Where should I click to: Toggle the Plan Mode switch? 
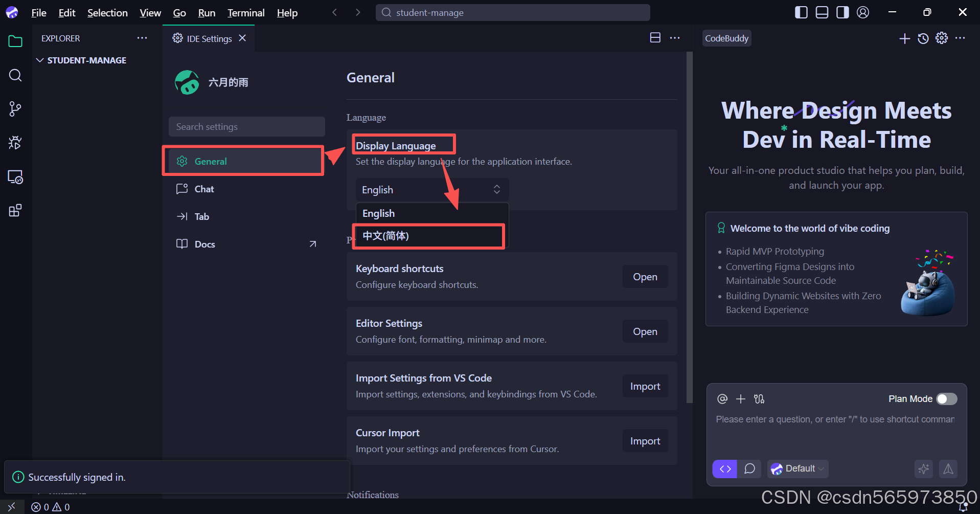click(947, 399)
